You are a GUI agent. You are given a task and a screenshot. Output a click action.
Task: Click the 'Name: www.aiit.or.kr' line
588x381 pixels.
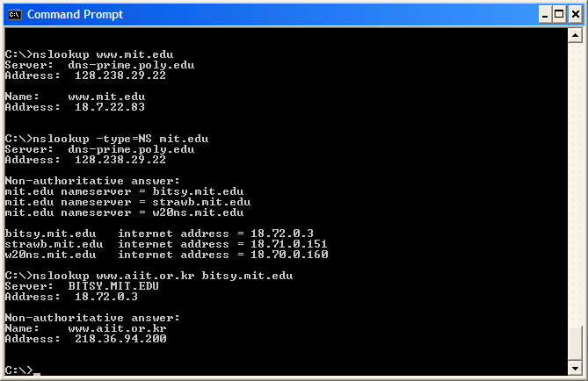coord(85,328)
